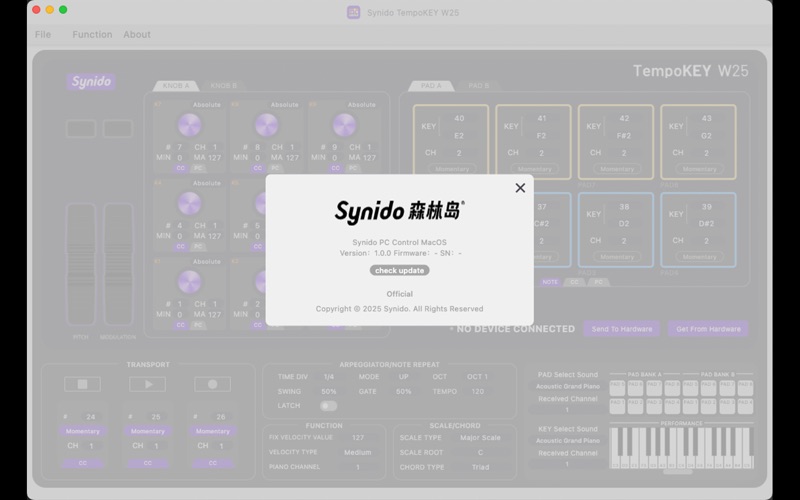
Task: Switch to PAD B tab
Action: [479, 86]
